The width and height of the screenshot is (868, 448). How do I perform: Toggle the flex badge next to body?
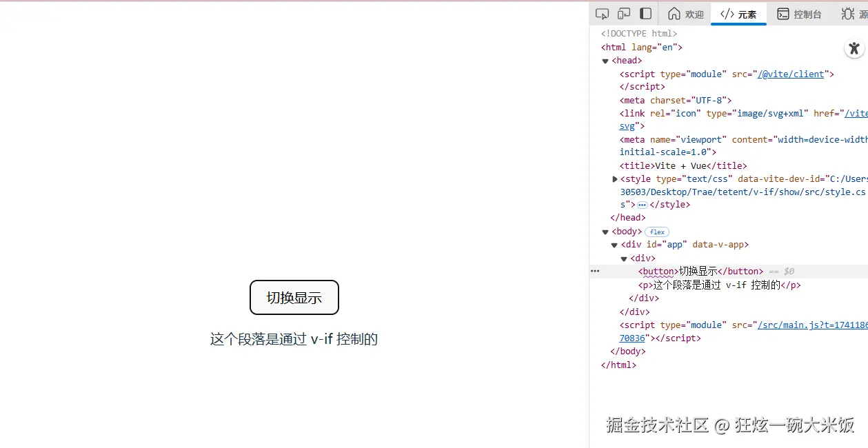point(656,232)
